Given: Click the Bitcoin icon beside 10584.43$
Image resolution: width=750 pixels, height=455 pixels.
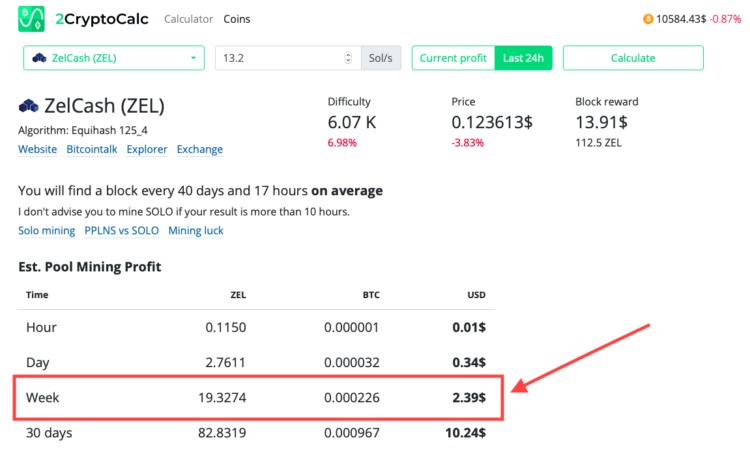Looking at the screenshot, I should click(648, 19).
